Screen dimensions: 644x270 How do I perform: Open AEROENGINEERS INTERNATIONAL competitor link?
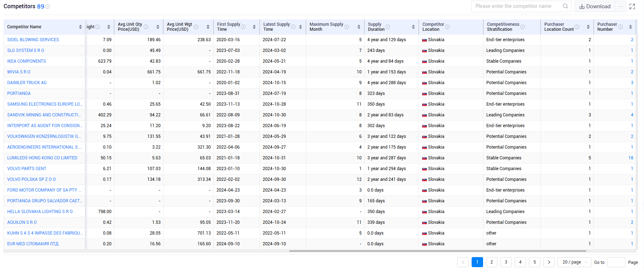click(44, 147)
